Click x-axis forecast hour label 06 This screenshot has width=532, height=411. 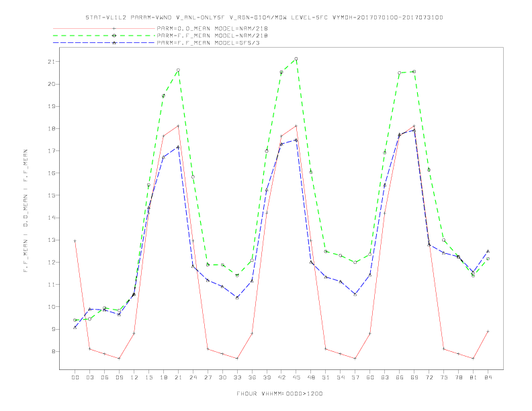point(105,377)
